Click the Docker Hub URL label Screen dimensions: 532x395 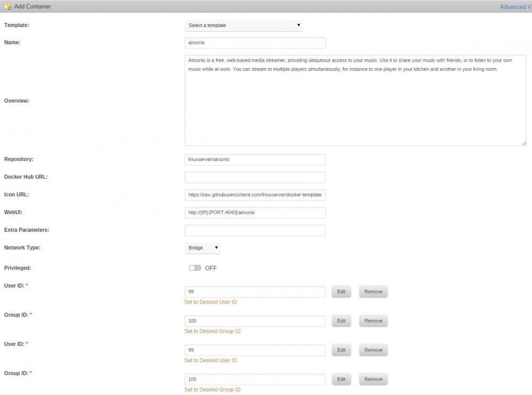pos(26,177)
